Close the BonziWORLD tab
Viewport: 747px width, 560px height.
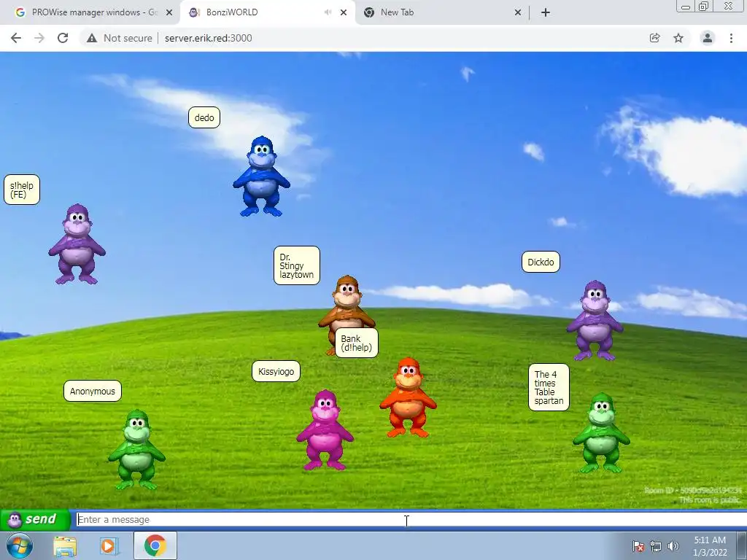[x=344, y=12]
